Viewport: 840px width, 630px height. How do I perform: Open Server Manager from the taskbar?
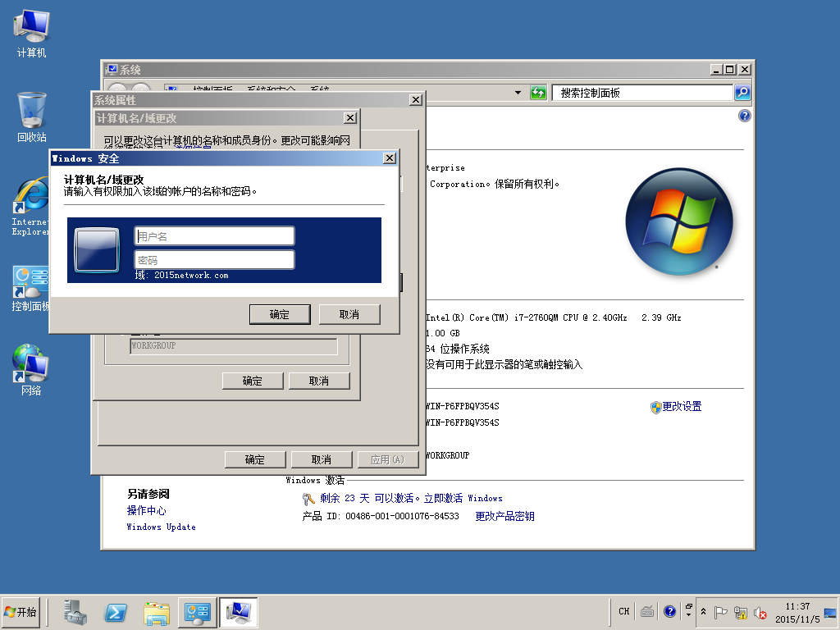(x=75, y=613)
